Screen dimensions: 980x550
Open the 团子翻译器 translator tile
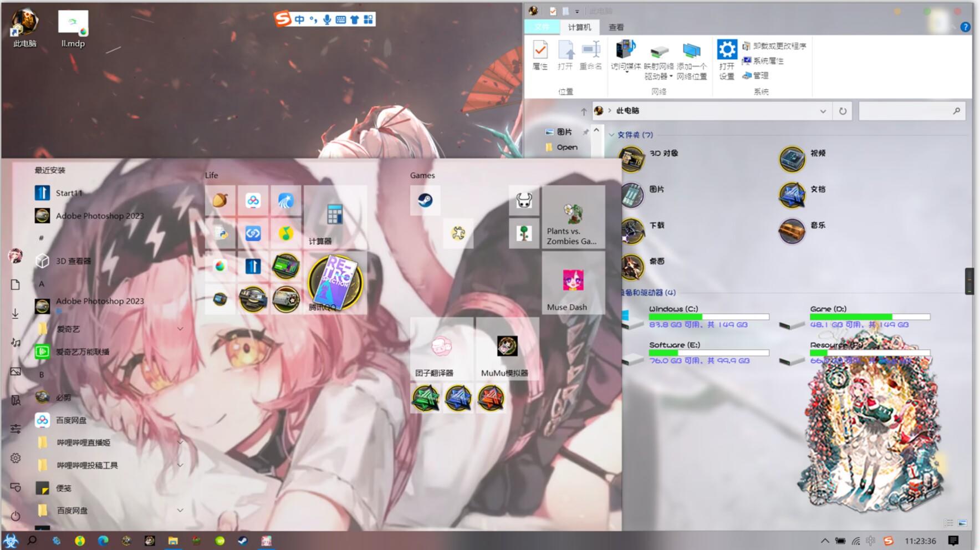(441, 349)
